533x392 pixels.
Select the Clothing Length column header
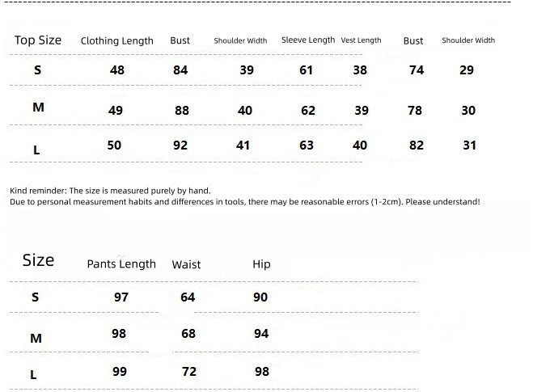point(117,40)
